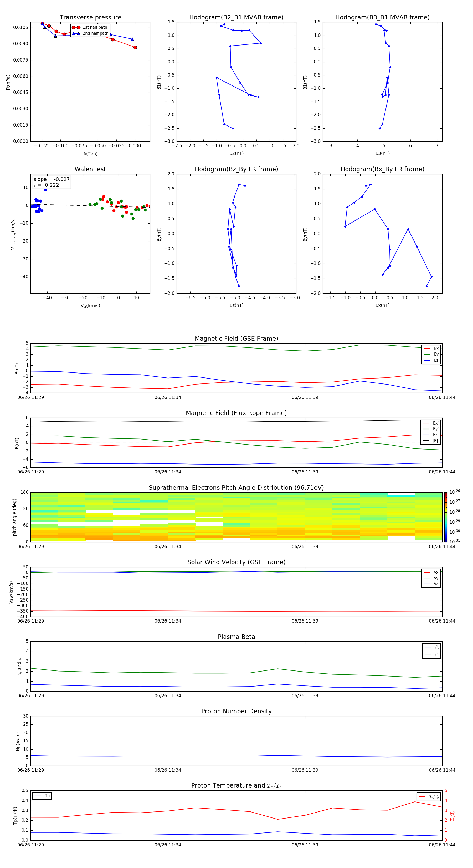The width and height of the screenshot is (473, 868).
Task: Select the blue βp entry in the Plasma Beta legend
Action: tap(431, 647)
